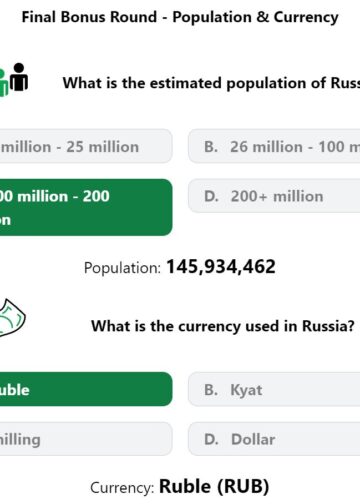Click the green person figure in icon
Viewport: 360px width, 504px height.
[4, 83]
